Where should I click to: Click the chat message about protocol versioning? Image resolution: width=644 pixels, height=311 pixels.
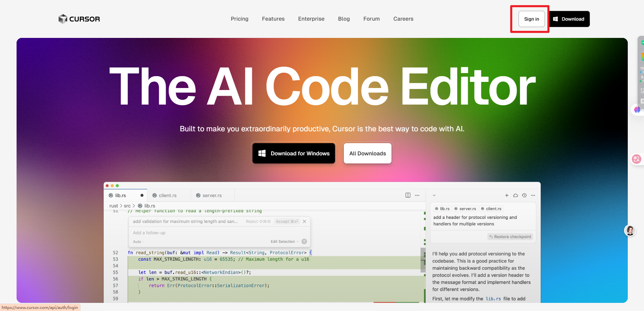[x=475, y=221]
